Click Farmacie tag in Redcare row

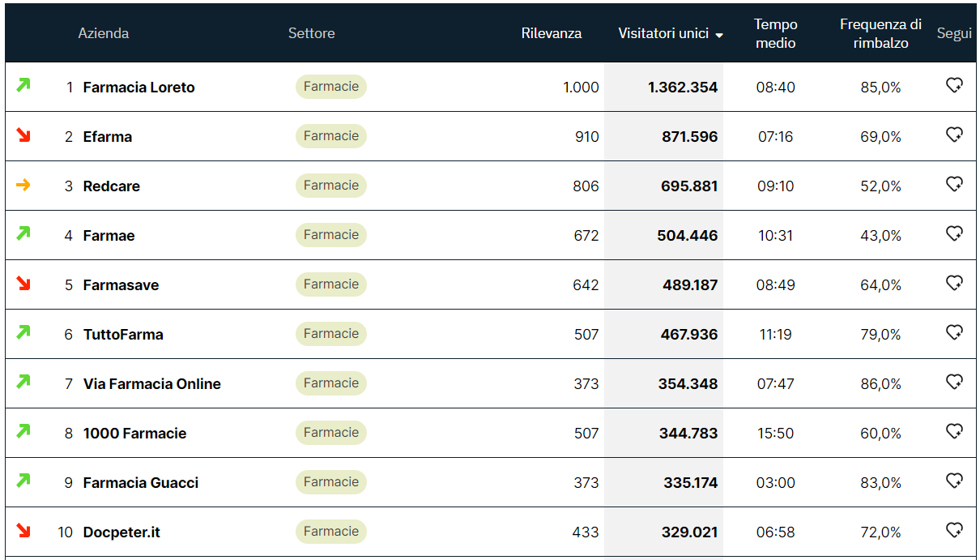[x=331, y=186]
